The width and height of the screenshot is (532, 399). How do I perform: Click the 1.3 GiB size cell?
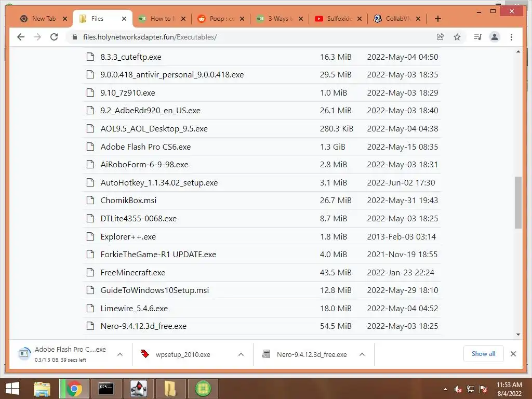pos(332,147)
